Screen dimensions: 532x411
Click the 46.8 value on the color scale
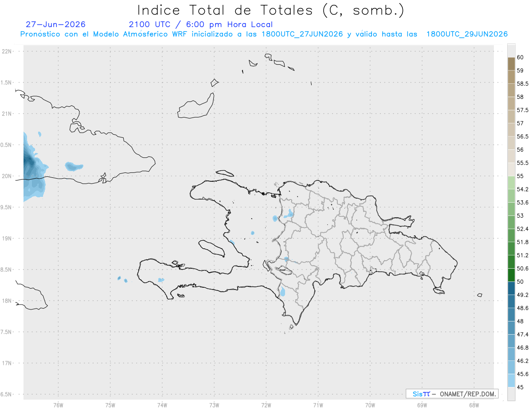523,348
